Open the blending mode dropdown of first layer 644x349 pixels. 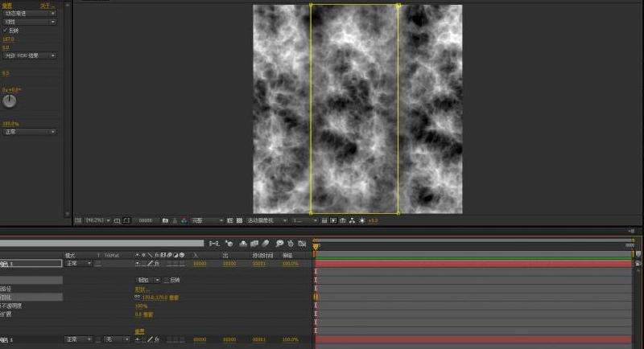[x=77, y=263]
